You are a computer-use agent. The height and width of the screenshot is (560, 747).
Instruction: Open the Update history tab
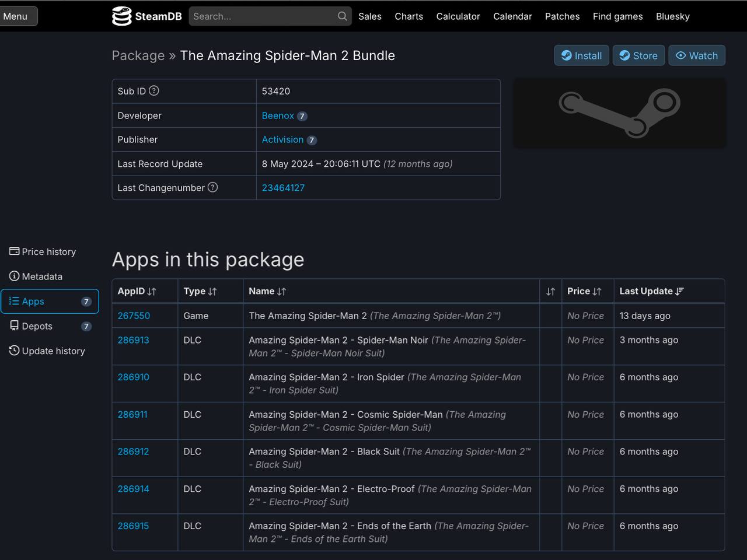(50, 351)
